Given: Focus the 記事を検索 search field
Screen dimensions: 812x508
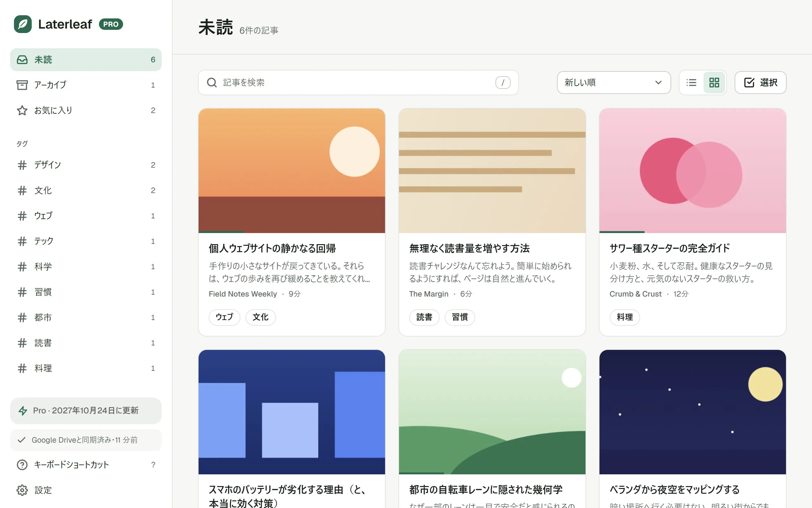Looking at the screenshot, I should [x=358, y=83].
